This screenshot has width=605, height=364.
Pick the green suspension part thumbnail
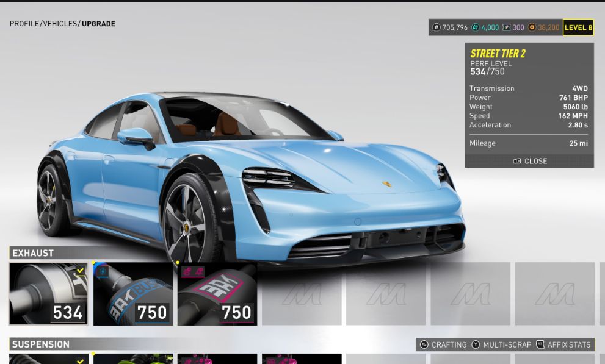click(x=132, y=359)
